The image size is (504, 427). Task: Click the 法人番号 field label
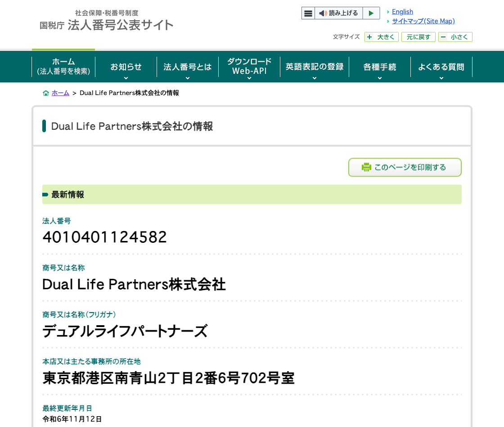point(57,221)
